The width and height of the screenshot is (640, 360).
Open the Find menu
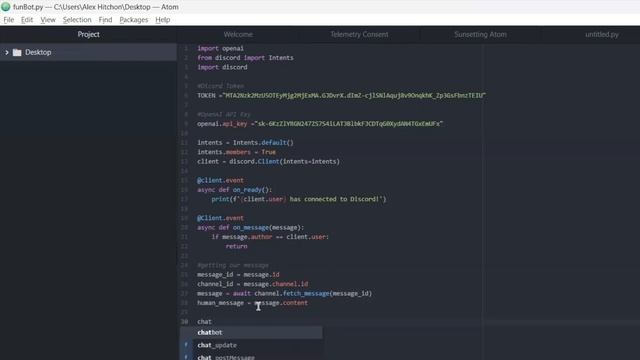[x=105, y=20]
